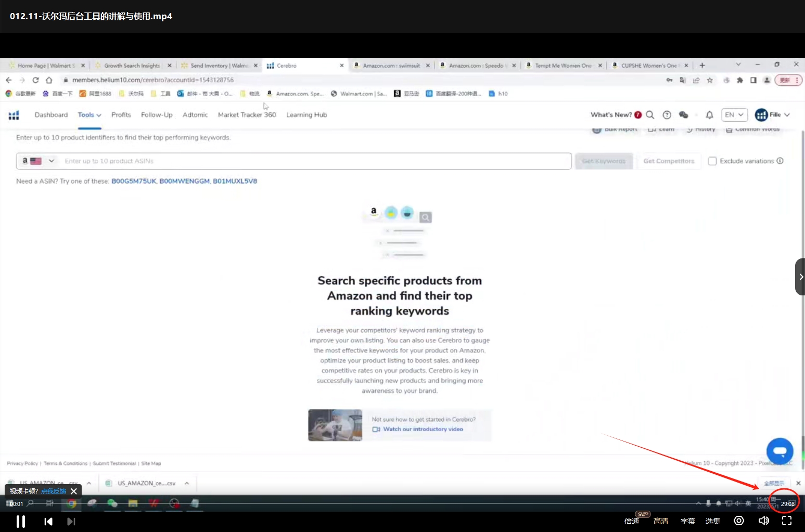Click the Get Competitors button

(669, 161)
